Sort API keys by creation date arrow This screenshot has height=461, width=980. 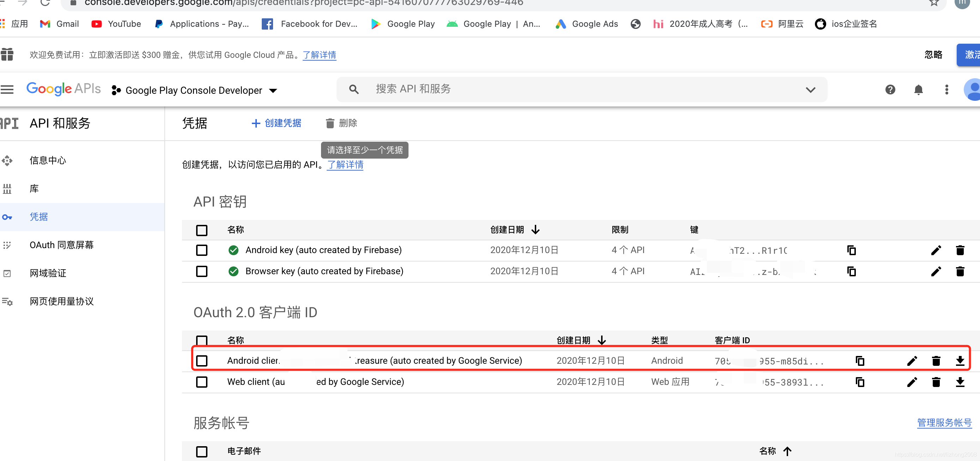point(536,229)
